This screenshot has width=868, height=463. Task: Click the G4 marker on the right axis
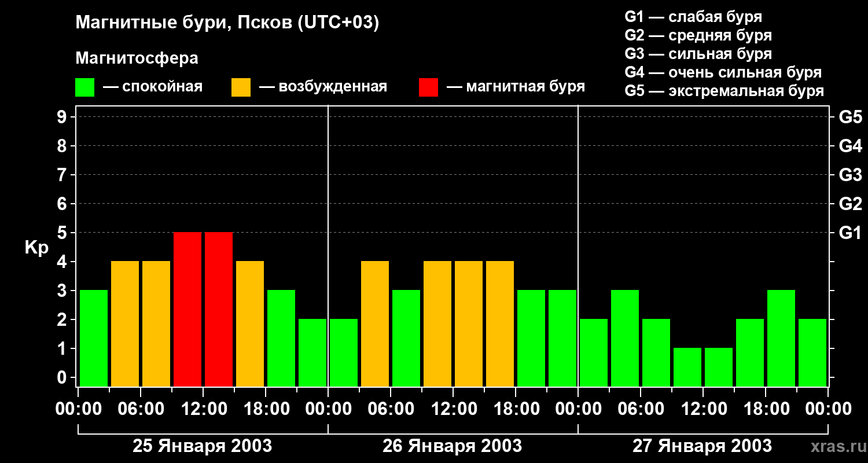point(850,146)
